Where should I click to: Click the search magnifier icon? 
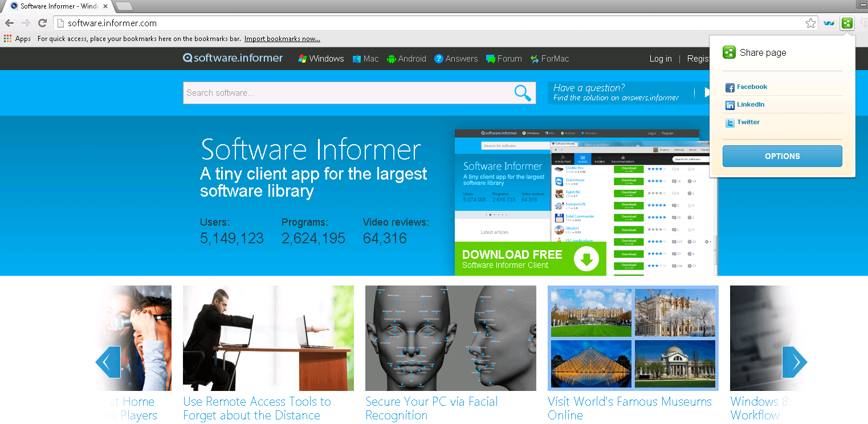pyautogui.click(x=522, y=93)
